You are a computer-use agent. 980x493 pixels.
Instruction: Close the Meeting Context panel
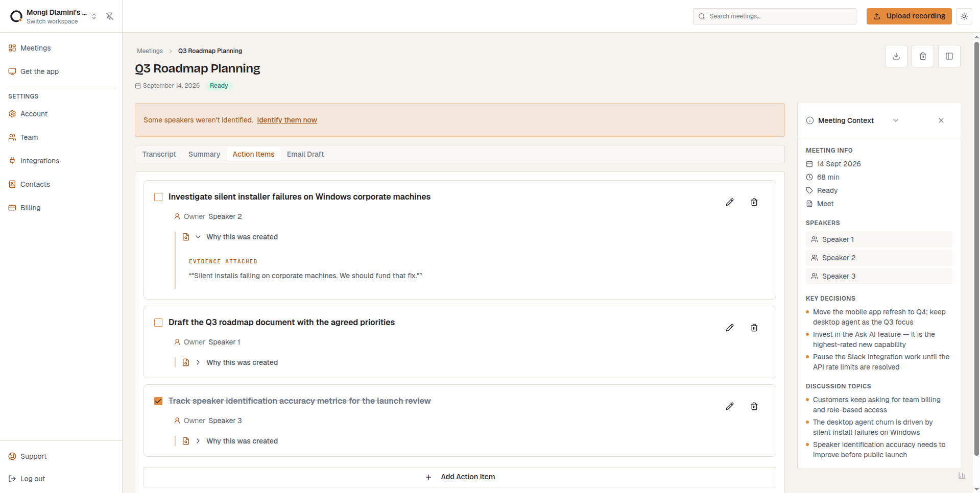coord(941,120)
